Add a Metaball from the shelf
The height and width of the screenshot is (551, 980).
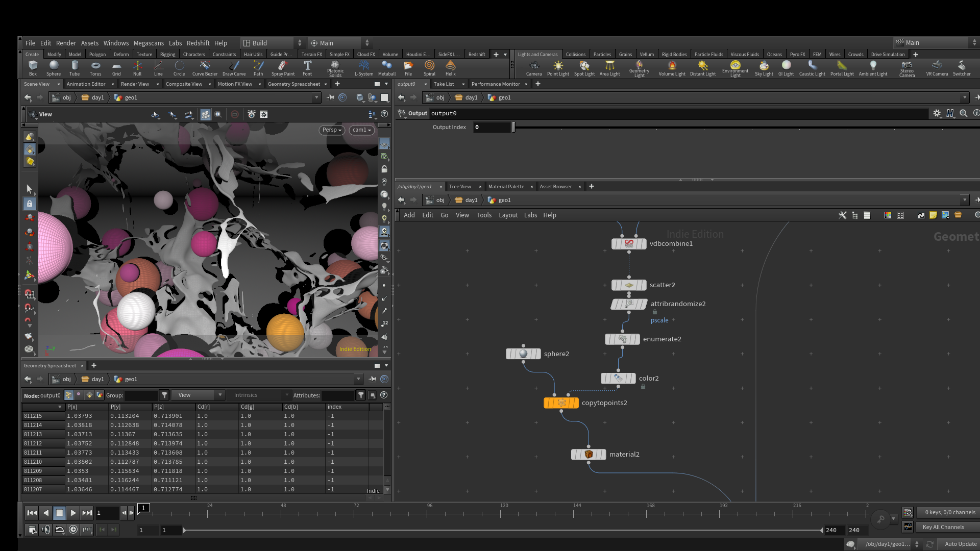[x=387, y=68]
